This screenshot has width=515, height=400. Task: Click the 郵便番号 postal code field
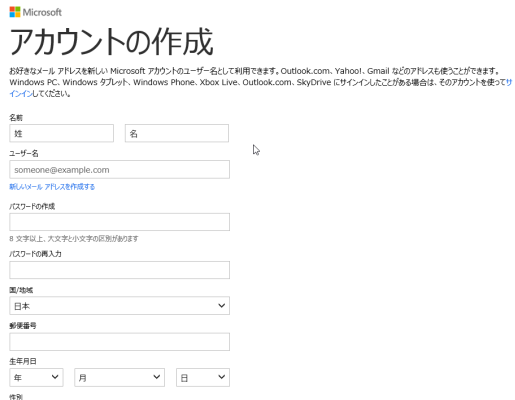coord(119,342)
